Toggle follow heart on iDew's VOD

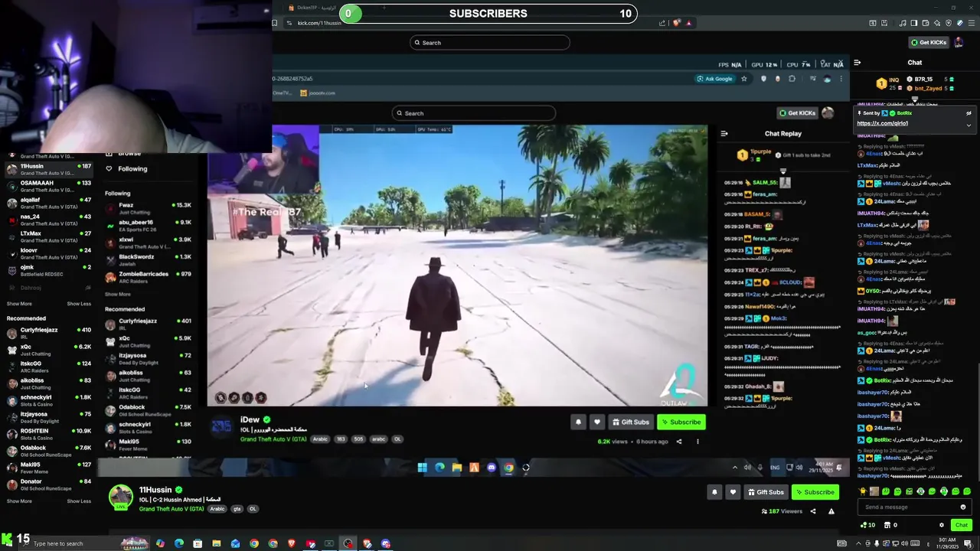[x=597, y=422]
